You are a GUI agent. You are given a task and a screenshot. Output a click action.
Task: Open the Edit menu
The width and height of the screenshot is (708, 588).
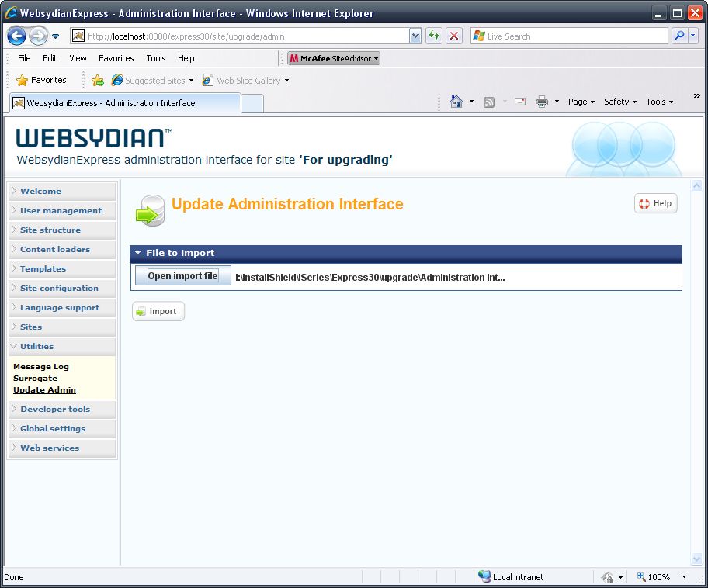pyautogui.click(x=50, y=58)
